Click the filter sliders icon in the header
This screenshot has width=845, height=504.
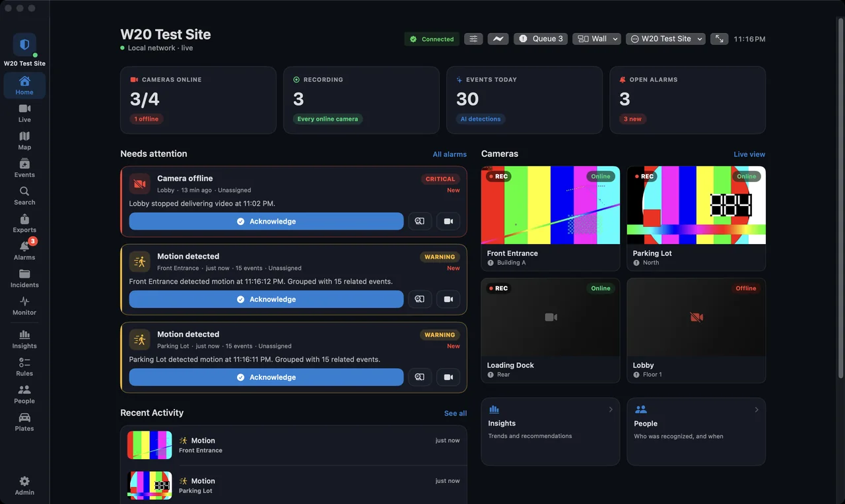[473, 39]
